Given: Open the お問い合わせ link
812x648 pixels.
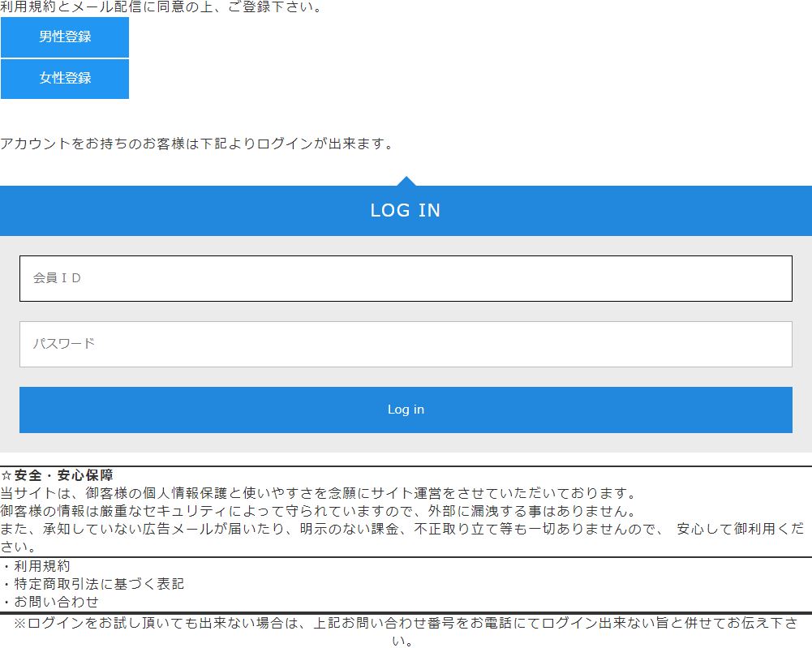Looking at the screenshot, I should 56,602.
